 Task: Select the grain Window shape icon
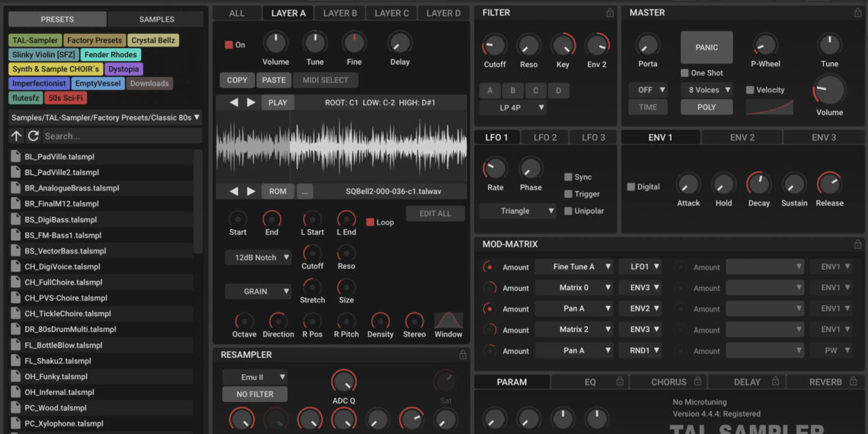[448, 320]
